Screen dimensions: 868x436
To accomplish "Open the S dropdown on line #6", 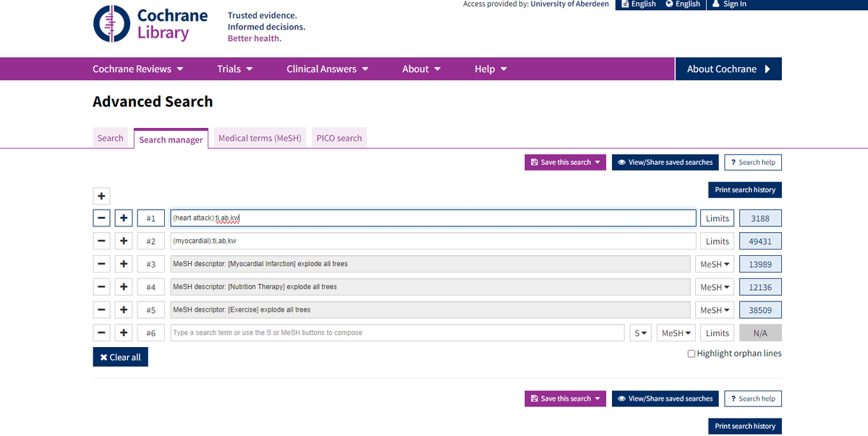I will coord(641,333).
